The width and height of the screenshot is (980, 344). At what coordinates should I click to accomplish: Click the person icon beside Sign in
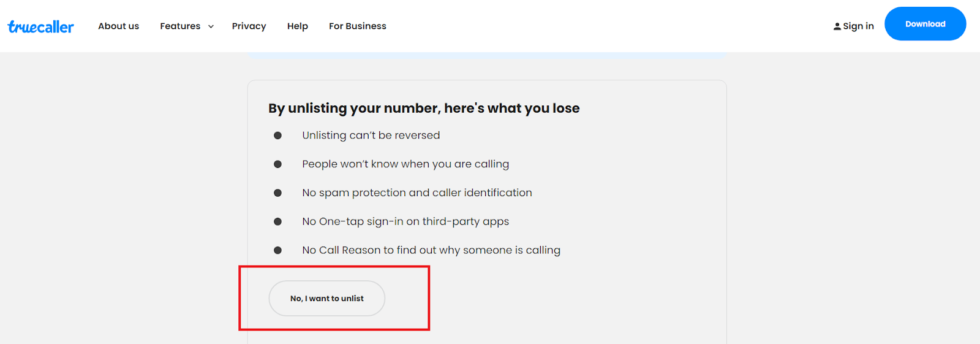[x=837, y=26]
